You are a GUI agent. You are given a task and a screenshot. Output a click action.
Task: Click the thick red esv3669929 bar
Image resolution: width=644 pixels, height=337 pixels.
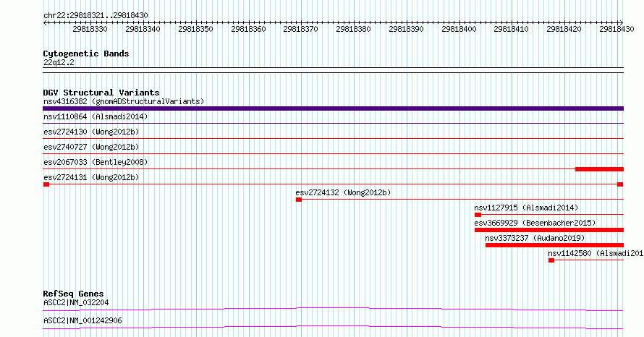[x=549, y=230]
